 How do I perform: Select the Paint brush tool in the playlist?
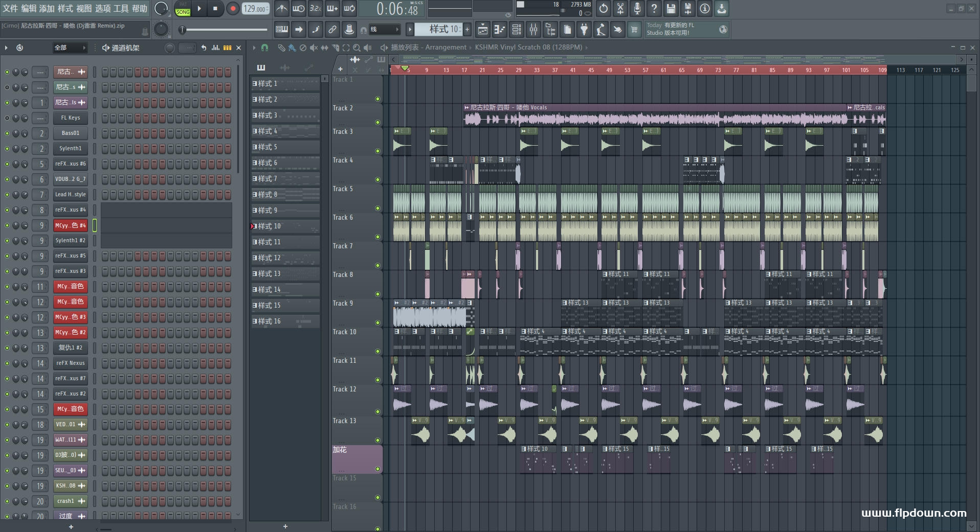292,48
